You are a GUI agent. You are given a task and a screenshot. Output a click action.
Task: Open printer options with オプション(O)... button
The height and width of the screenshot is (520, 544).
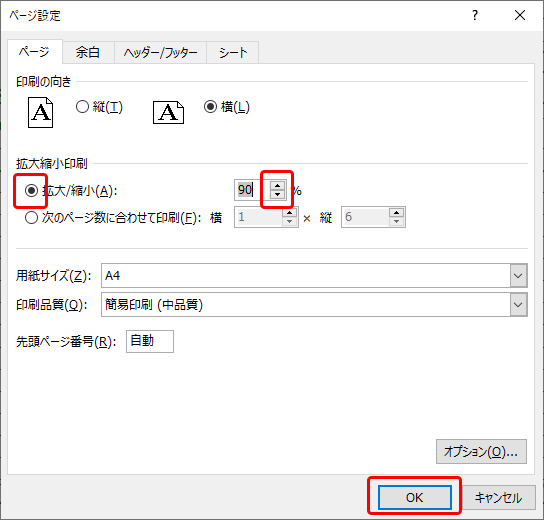pos(481,451)
